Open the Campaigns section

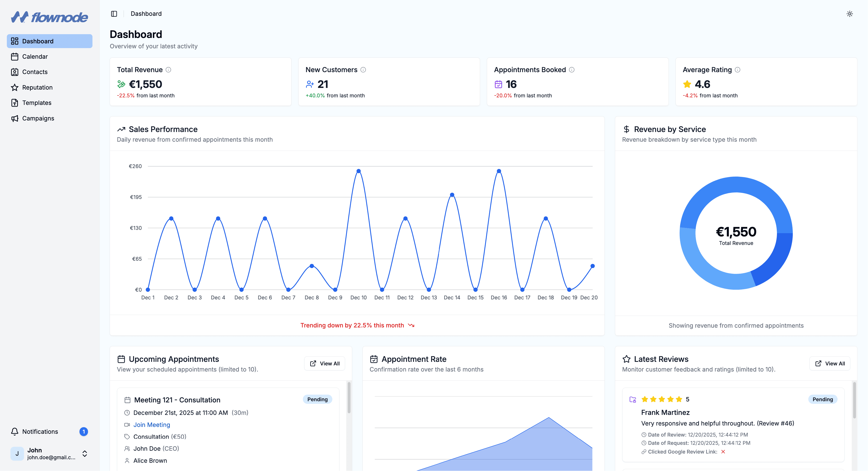(x=38, y=118)
